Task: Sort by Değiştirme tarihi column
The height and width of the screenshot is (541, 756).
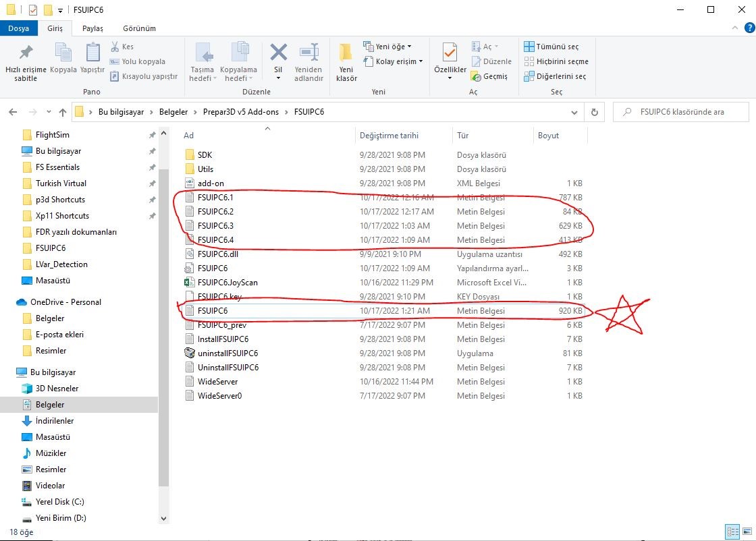Action: click(x=404, y=136)
